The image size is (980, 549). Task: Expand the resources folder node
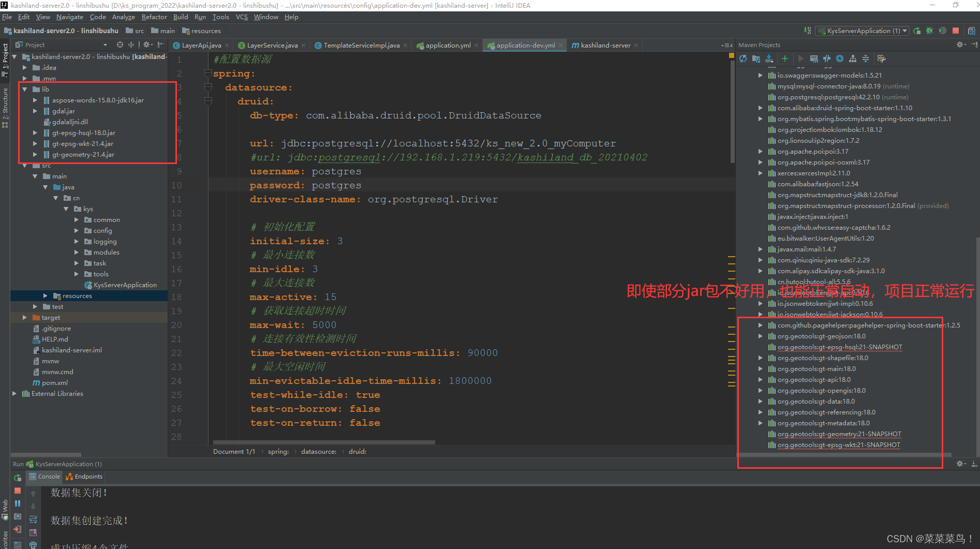pyautogui.click(x=45, y=296)
